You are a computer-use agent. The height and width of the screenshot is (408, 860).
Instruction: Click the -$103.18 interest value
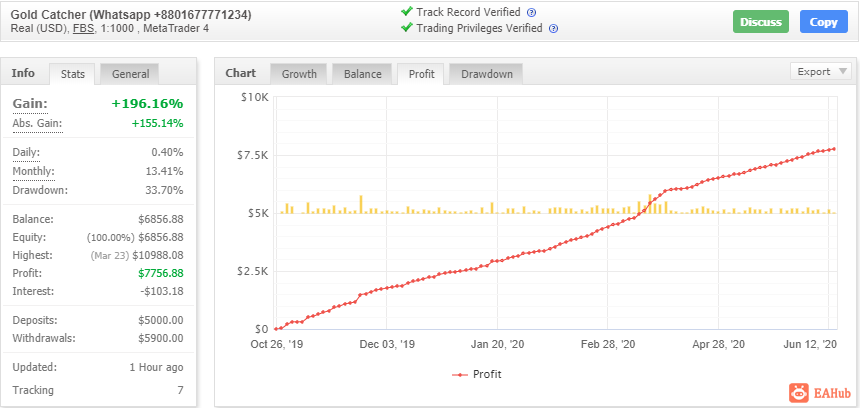coord(162,291)
